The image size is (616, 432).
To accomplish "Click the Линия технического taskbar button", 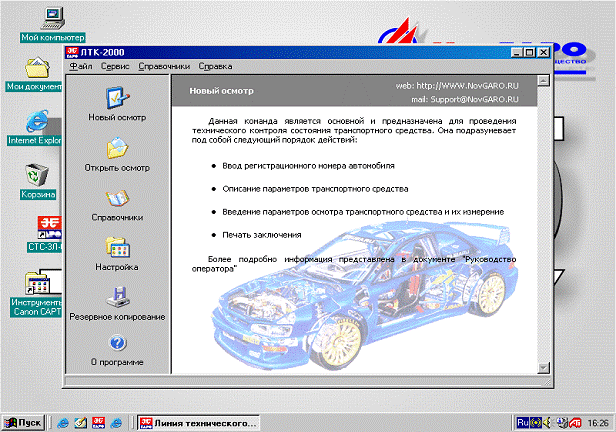I will [x=200, y=422].
